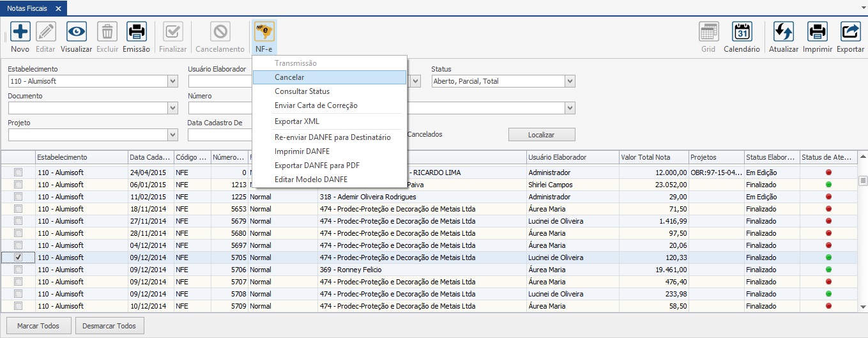Expand the Projeto dropdown
868x338 pixels.
[172, 135]
